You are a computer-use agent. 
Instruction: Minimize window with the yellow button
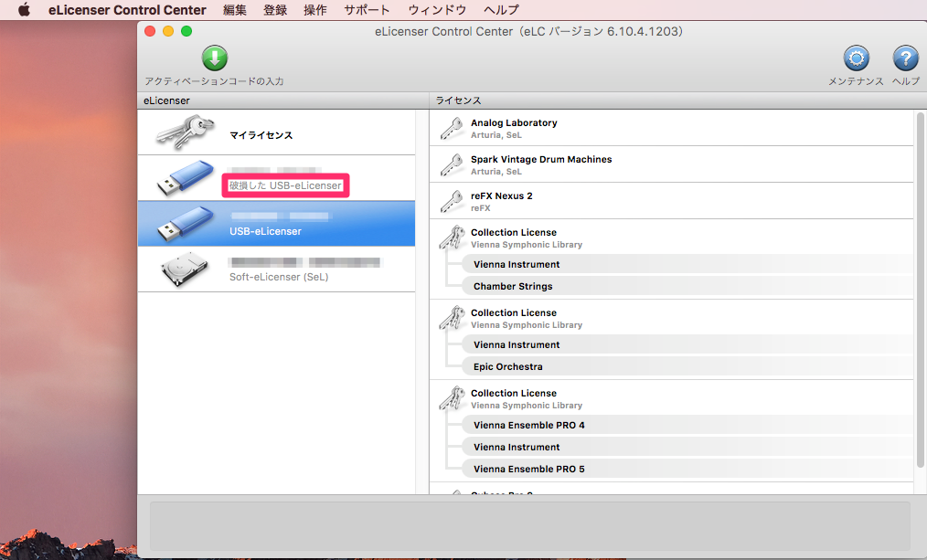[x=168, y=31]
